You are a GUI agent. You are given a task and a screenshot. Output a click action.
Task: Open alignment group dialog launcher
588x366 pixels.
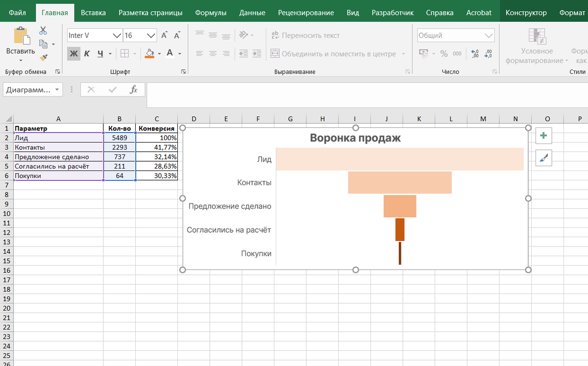(x=408, y=72)
